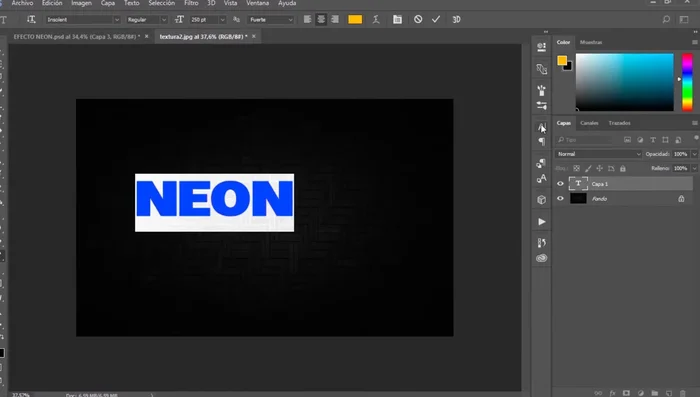Screen dimensions: 700x397
Task: Add a layer mask
Action: click(626, 393)
